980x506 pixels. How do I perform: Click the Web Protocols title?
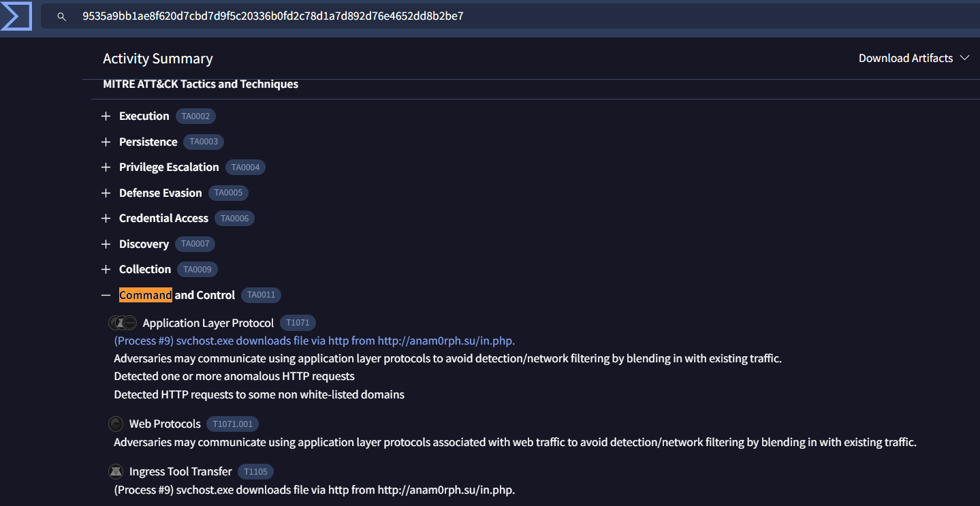[x=165, y=424]
